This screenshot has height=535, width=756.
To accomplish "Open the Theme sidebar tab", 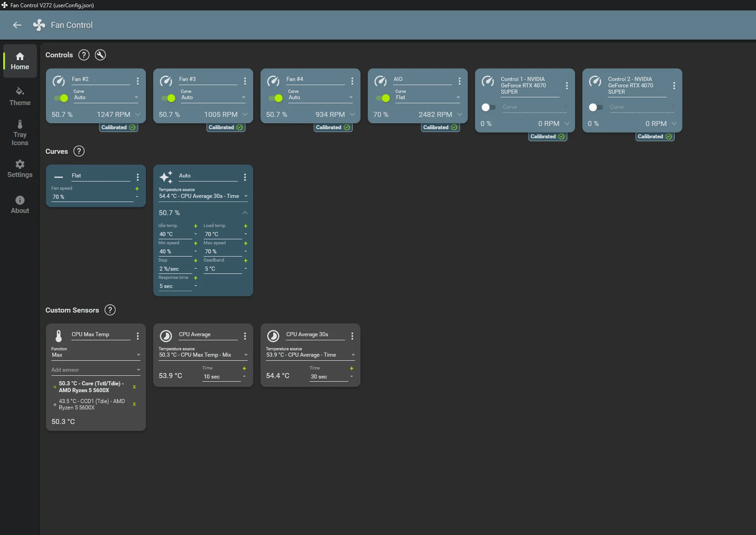I will [x=20, y=97].
